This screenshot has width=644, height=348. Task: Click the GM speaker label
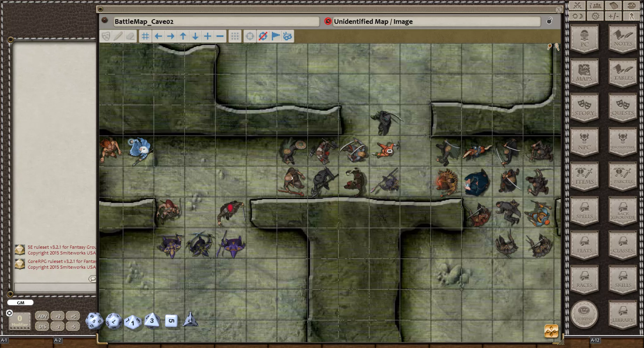(x=20, y=303)
